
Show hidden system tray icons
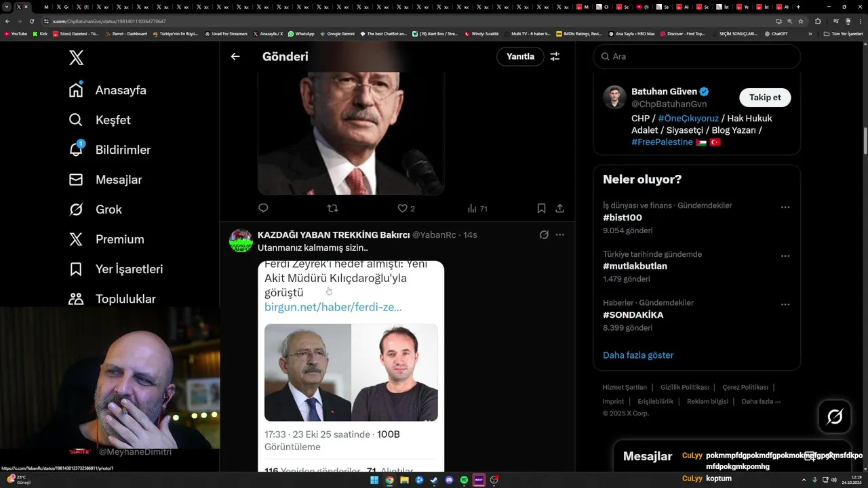pos(804,480)
